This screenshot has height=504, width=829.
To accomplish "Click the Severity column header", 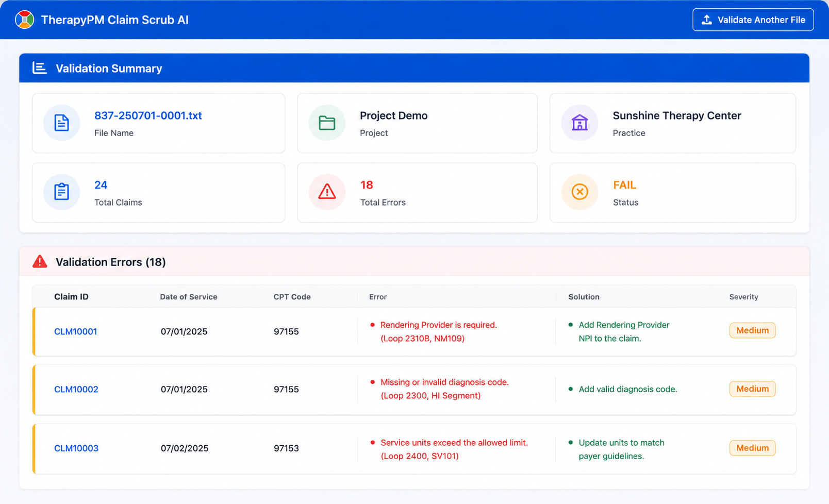I will [744, 297].
